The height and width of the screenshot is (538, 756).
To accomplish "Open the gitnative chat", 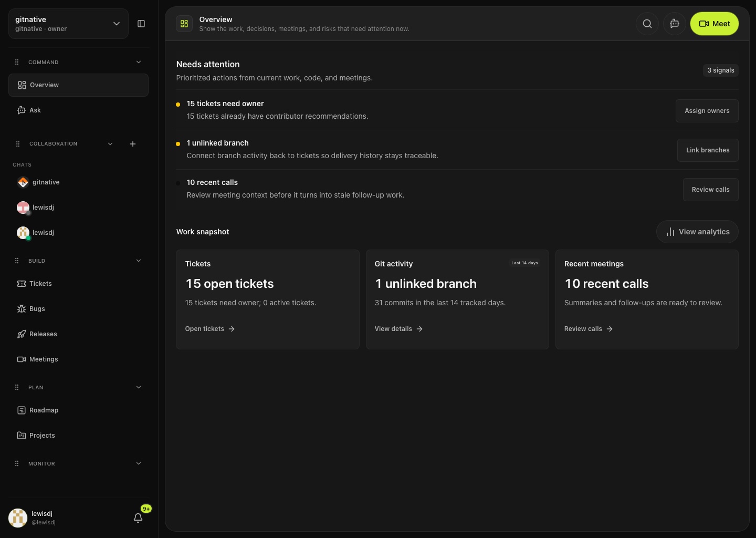I will pyautogui.click(x=78, y=182).
